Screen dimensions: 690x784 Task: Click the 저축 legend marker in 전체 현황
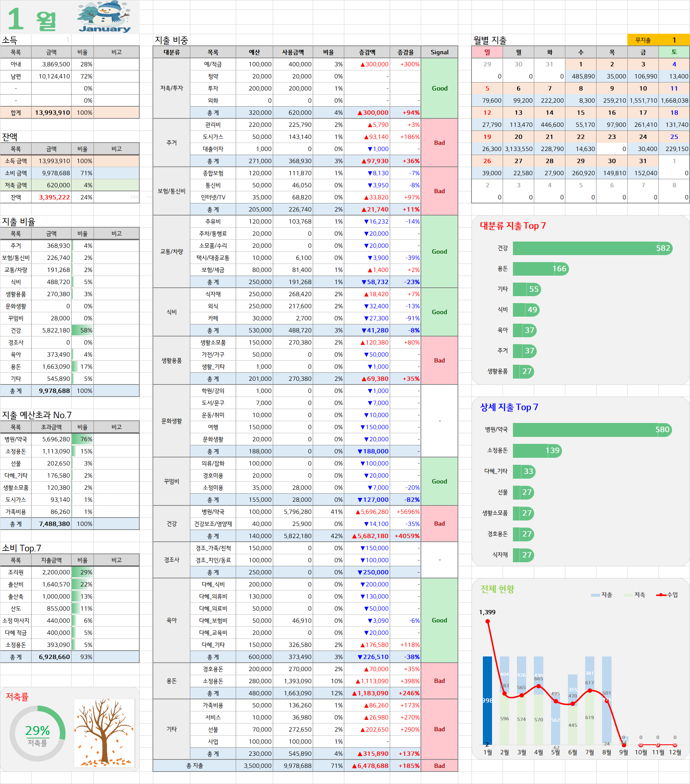(x=628, y=595)
